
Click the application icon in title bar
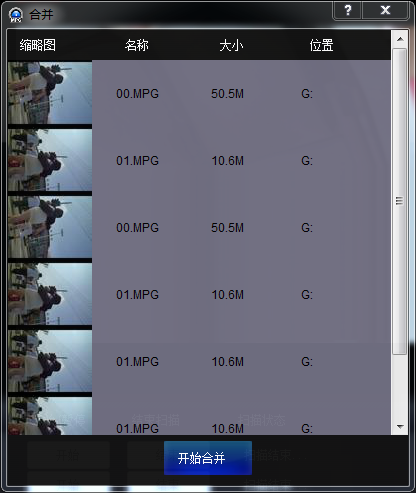[x=15, y=14]
